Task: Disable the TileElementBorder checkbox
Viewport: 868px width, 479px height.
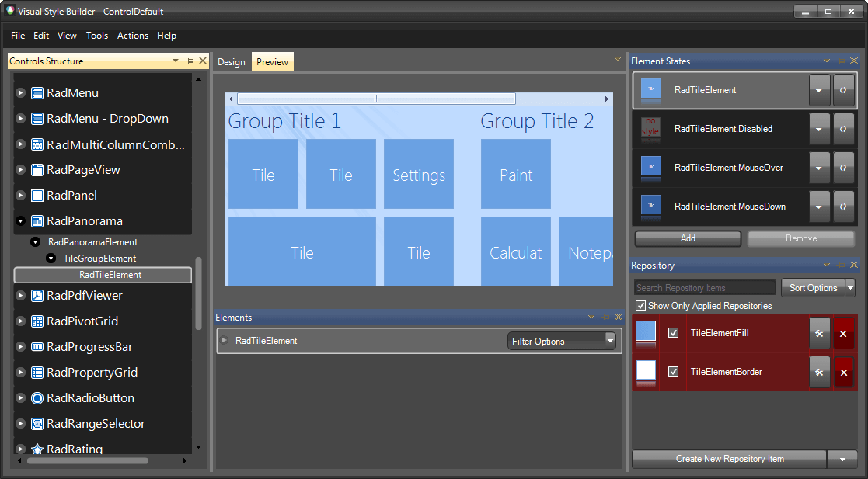Action: pos(675,372)
